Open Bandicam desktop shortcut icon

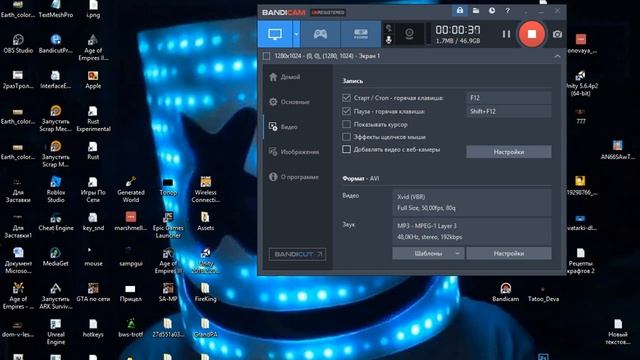tap(505, 292)
